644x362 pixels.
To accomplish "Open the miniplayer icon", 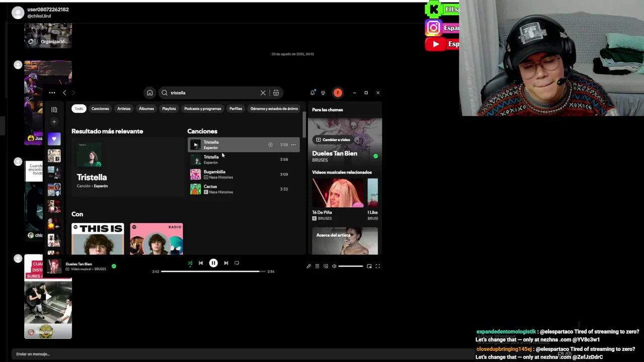I will [369, 266].
